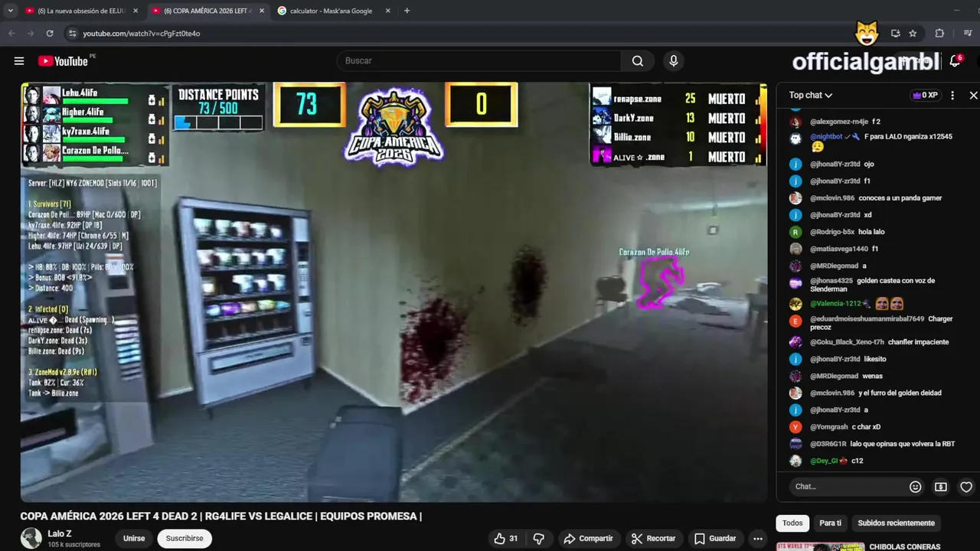Go to the YouTube home logo
This screenshot has height=551, width=980.
click(63, 61)
